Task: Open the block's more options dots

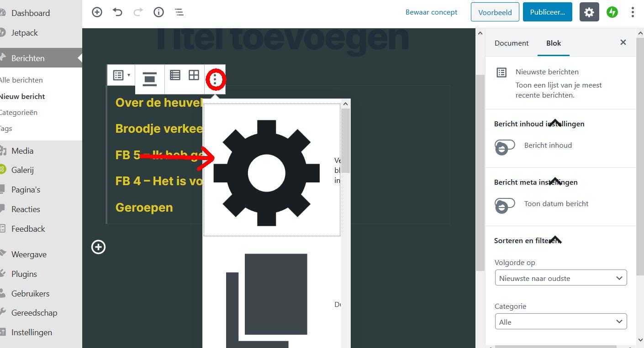Action: pos(215,79)
